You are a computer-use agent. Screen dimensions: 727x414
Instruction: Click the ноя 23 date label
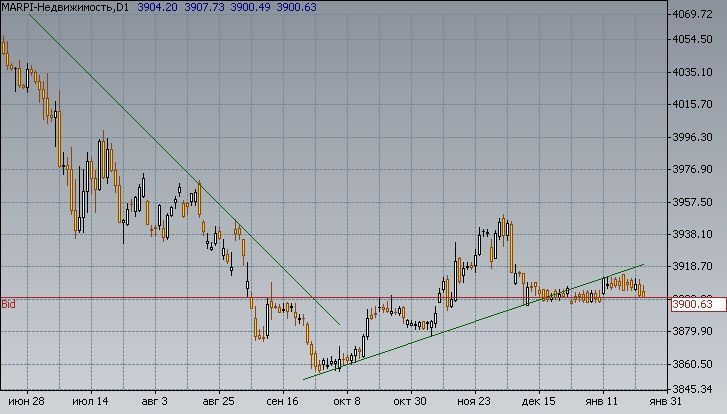(474, 402)
